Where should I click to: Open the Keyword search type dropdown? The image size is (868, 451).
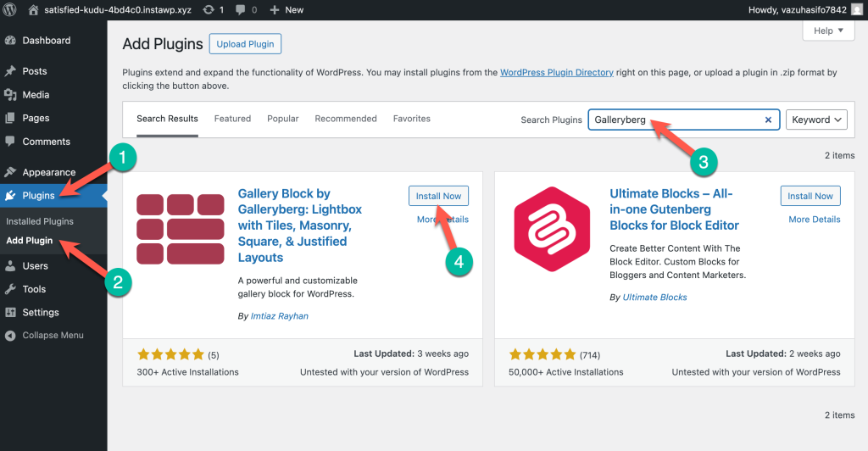pyautogui.click(x=816, y=120)
